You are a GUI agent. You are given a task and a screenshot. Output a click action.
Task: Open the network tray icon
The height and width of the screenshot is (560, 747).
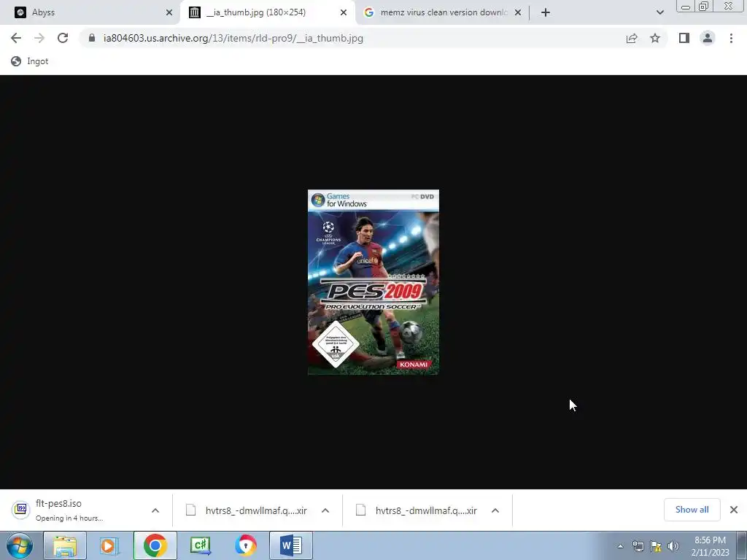tap(638, 546)
